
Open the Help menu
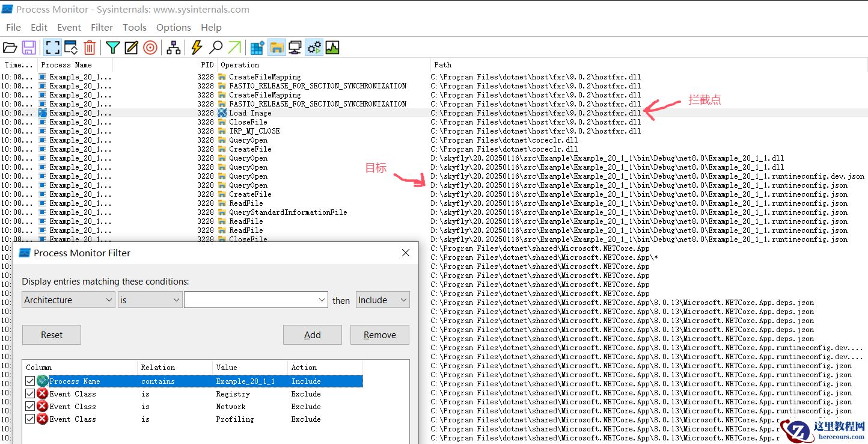click(x=211, y=27)
